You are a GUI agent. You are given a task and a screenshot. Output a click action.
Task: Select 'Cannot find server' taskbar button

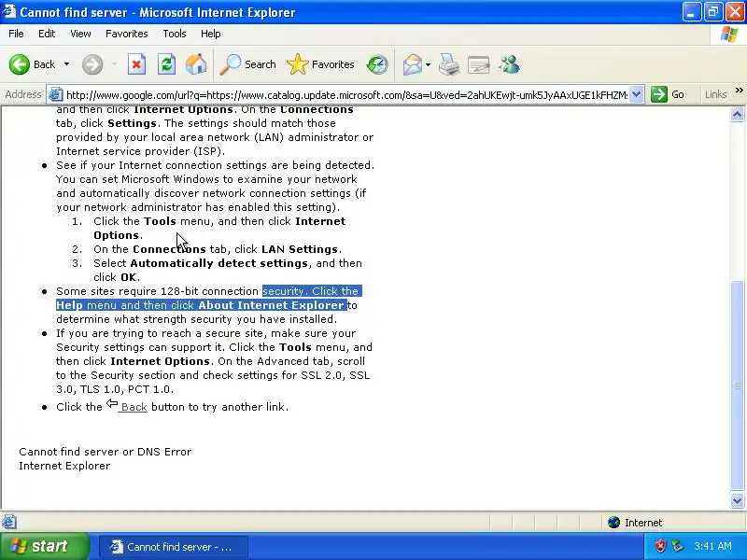pyautogui.click(x=174, y=547)
